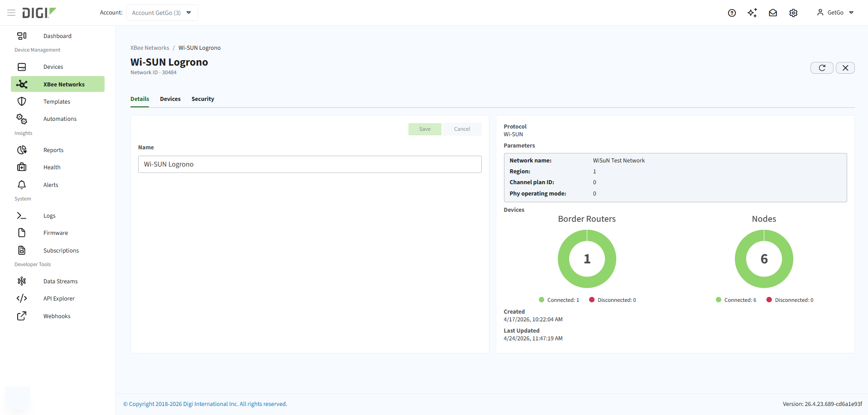Click the Logs terminal icon
This screenshot has height=415, width=868.
click(x=22, y=215)
